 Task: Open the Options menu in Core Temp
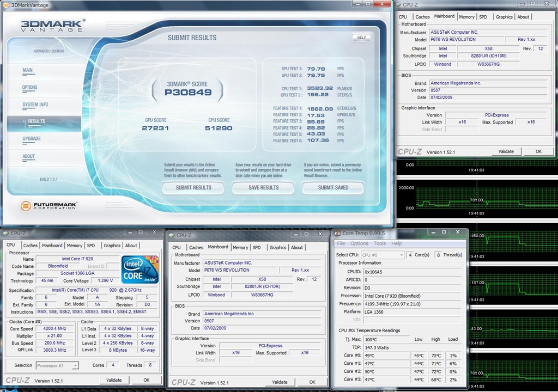tap(359, 243)
